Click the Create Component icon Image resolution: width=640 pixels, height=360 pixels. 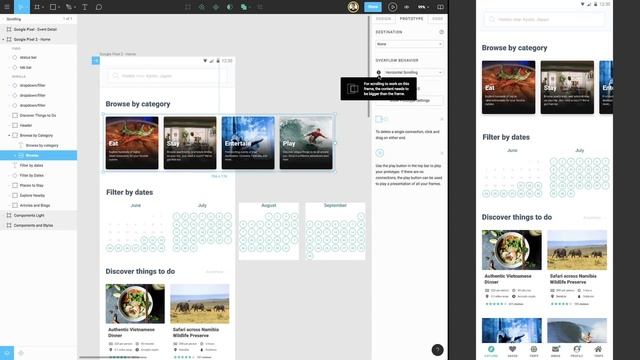click(x=202, y=7)
